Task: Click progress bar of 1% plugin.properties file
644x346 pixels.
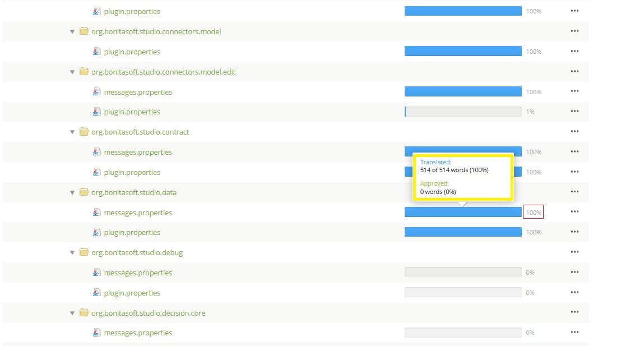Action: pos(463,112)
